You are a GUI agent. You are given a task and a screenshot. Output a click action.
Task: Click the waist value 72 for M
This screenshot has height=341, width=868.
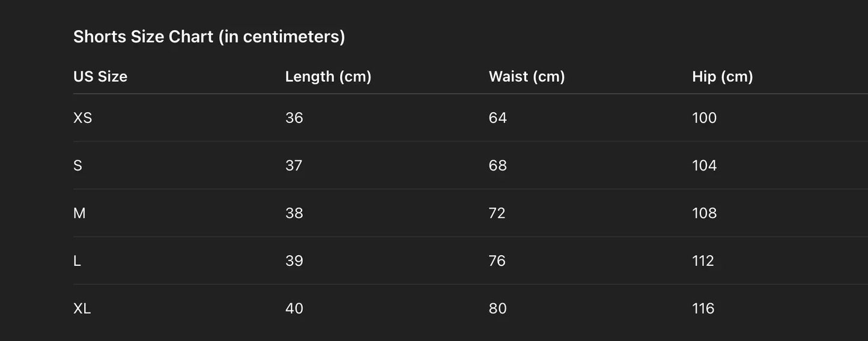pyautogui.click(x=497, y=213)
